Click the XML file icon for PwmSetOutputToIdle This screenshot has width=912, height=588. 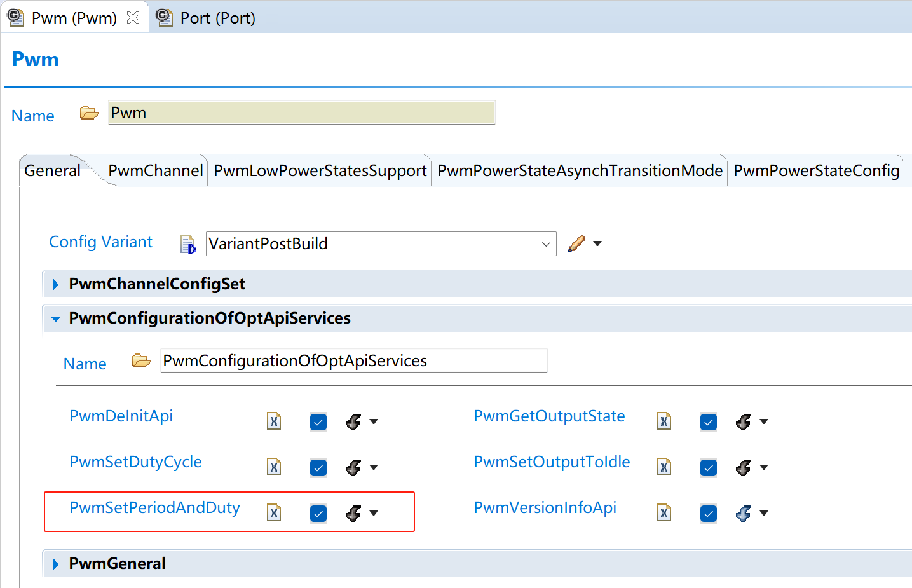coord(664,467)
